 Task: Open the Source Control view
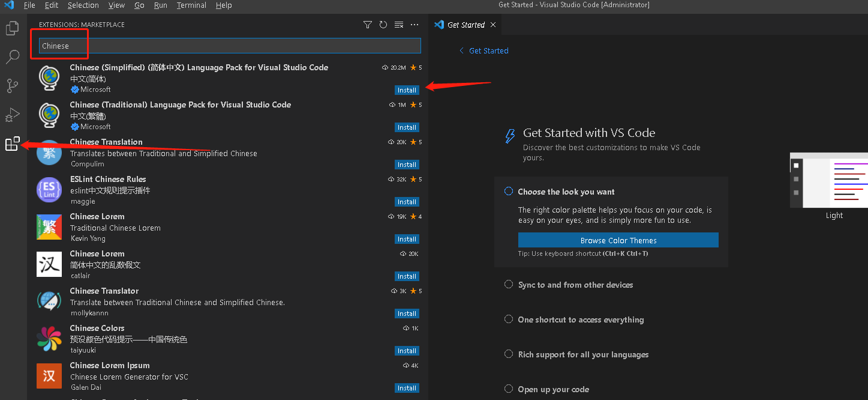(13, 86)
